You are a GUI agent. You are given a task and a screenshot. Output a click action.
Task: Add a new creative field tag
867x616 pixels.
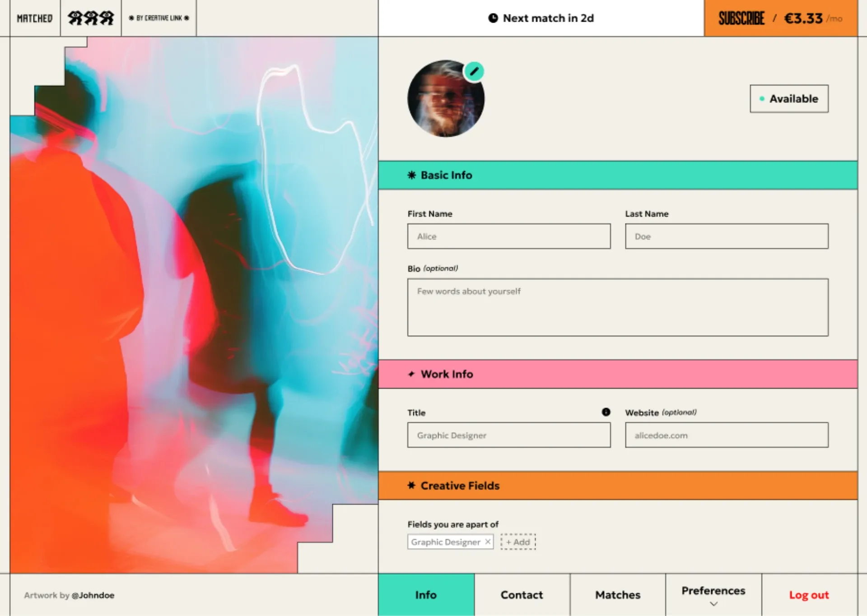click(518, 542)
